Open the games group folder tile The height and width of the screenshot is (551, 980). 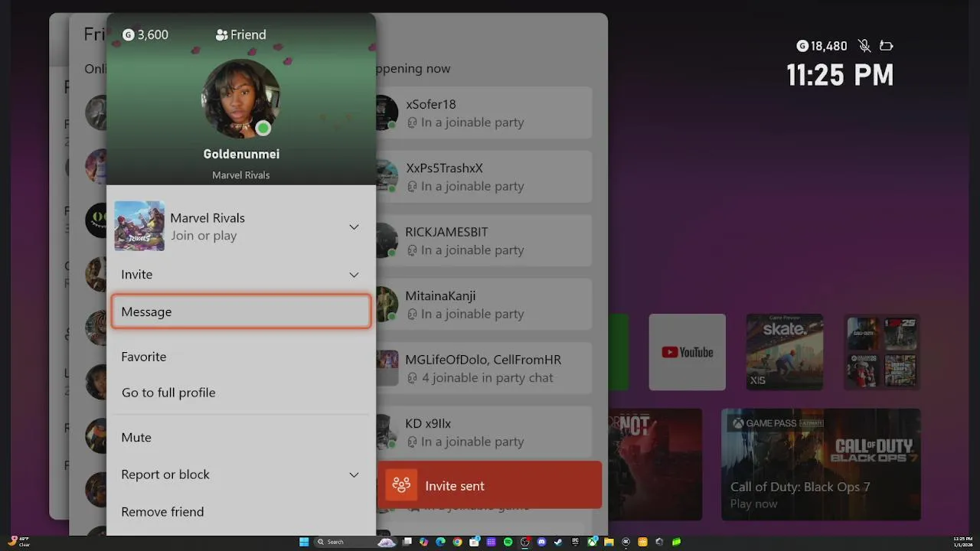coord(882,352)
